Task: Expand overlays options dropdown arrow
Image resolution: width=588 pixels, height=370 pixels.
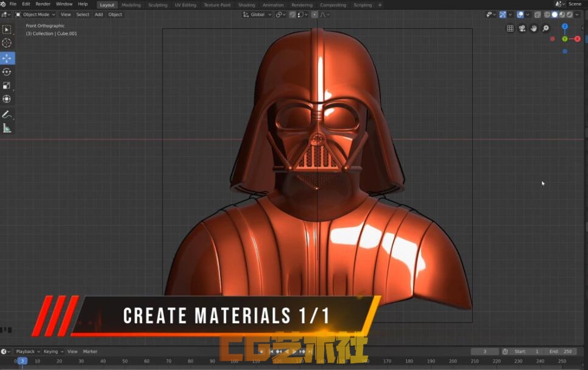Action: (527, 15)
